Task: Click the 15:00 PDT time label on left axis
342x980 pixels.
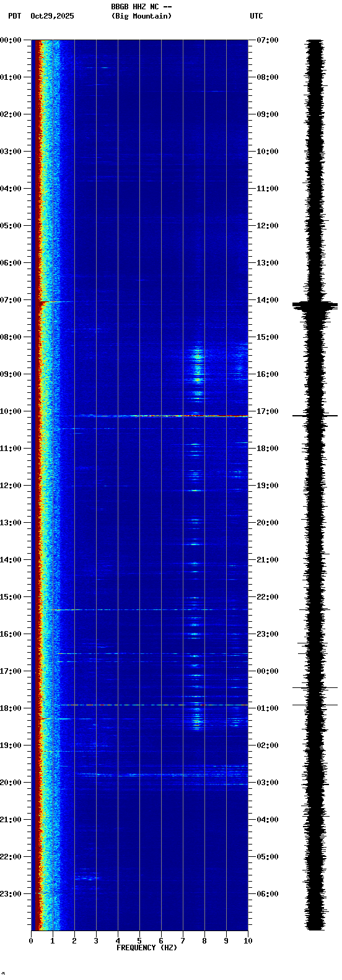Action: 11,597
